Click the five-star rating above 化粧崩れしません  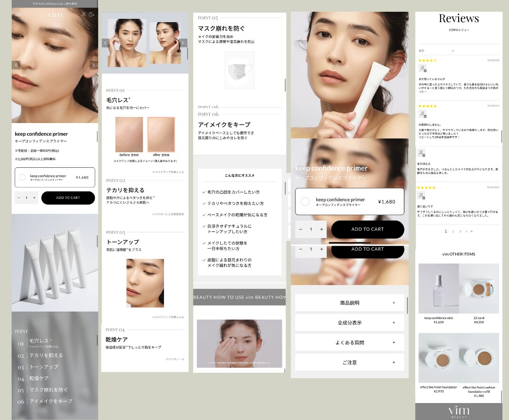coord(427,106)
